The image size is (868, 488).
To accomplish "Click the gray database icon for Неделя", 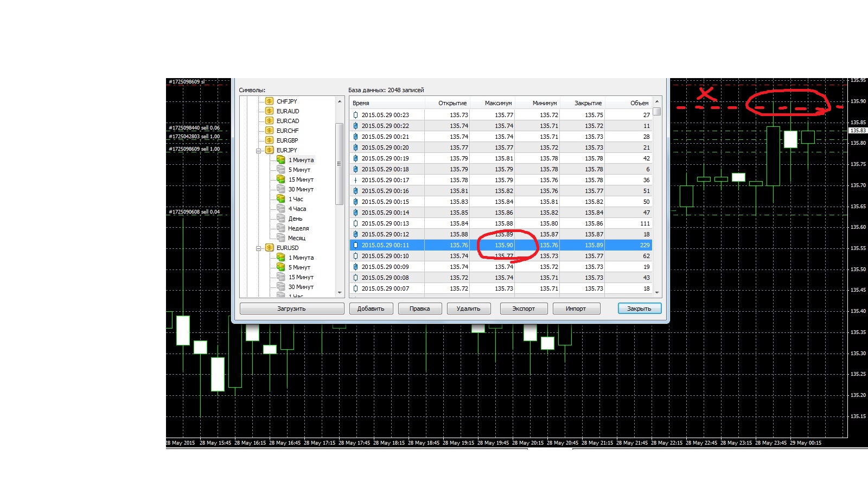I will (x=281, y=228).
